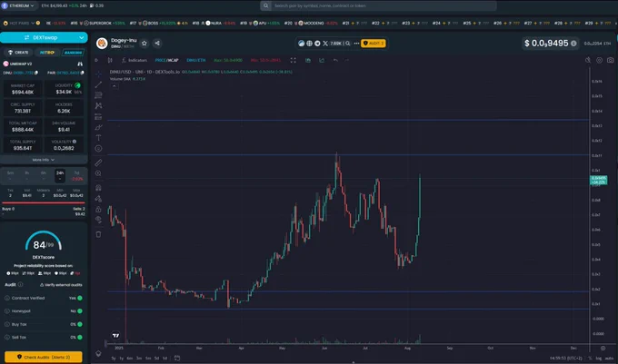Toggle DINU/ETH denomination on chart
This screenshot has height=364, width=618.
(196, 60)
